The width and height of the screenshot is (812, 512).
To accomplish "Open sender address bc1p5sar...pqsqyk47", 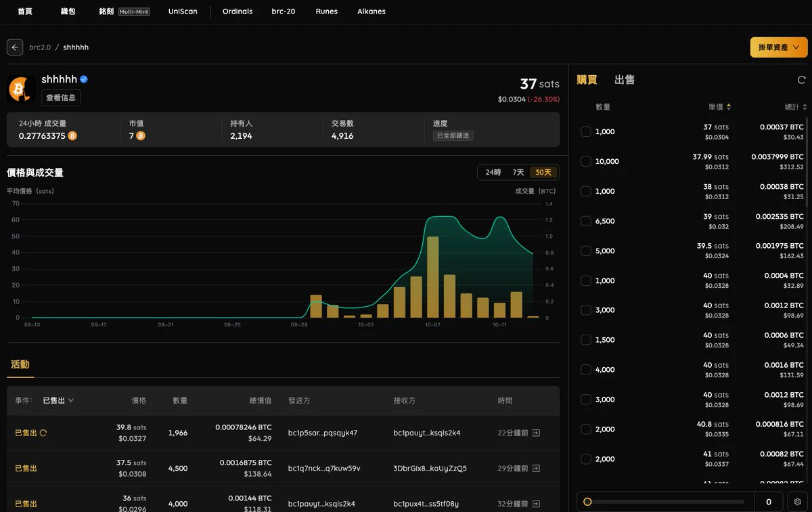I will [x=323, y=433].
